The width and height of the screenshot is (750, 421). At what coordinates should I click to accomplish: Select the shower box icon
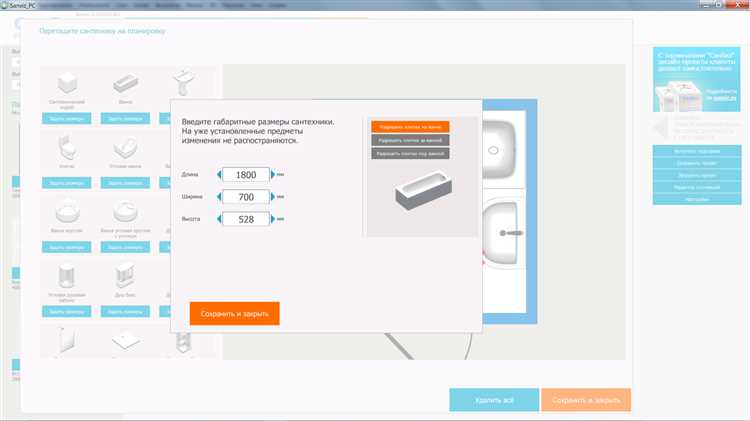pos(125,275)
